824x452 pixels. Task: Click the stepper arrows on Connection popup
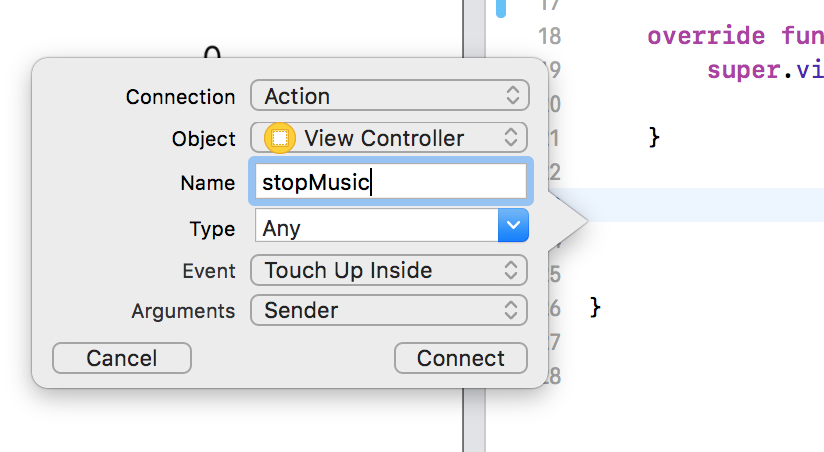(512, 96)
